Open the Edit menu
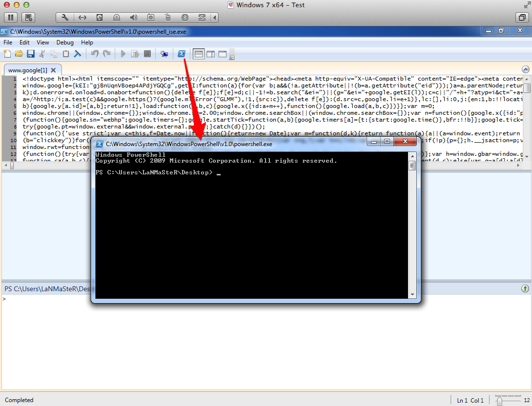 24,43
